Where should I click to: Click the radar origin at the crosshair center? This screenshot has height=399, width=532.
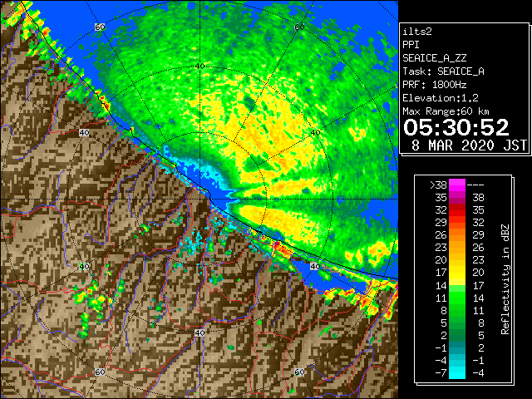click(x=199, y=199)
